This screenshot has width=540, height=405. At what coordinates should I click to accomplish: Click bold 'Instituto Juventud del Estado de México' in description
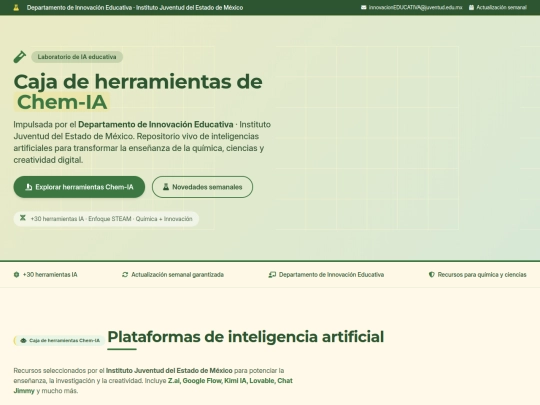coord(169,371)
